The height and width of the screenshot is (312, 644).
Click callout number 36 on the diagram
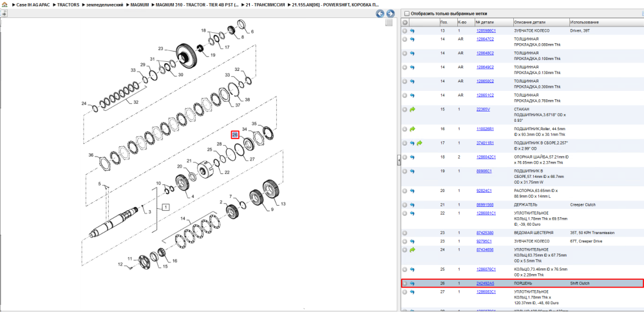91,155
